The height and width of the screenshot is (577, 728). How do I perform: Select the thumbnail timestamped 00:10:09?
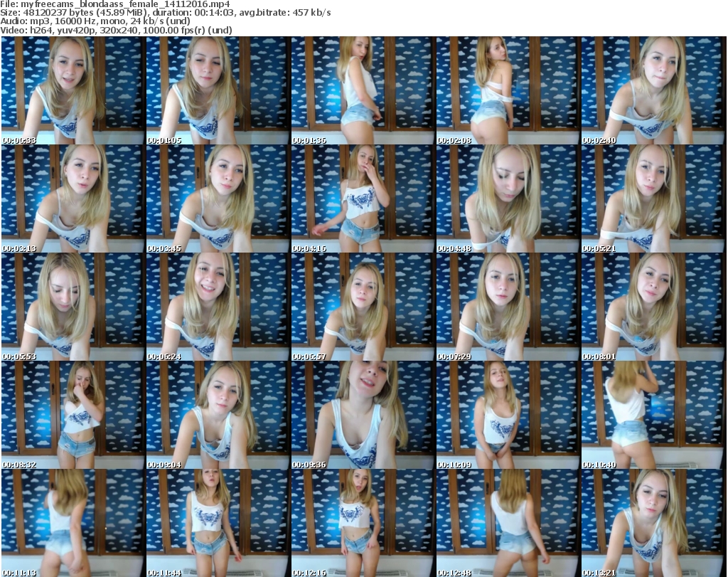508,415
